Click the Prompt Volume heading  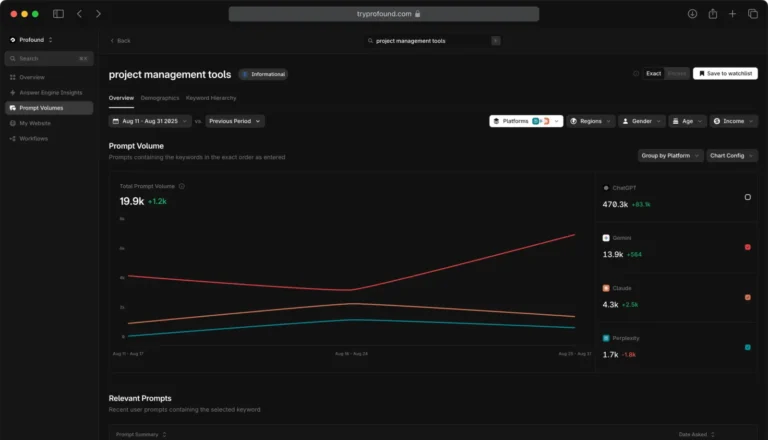(136, 146)
